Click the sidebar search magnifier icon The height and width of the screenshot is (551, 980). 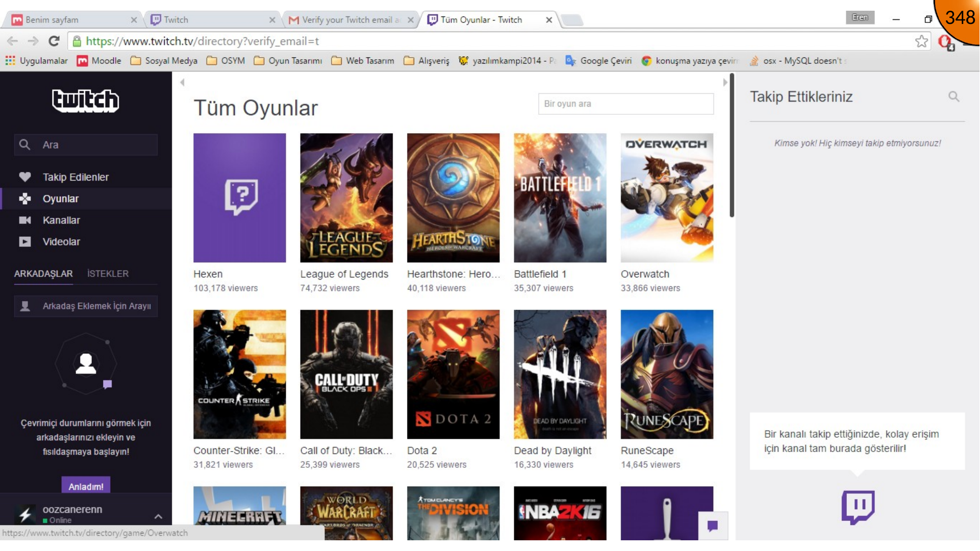(x=24, y=145)
